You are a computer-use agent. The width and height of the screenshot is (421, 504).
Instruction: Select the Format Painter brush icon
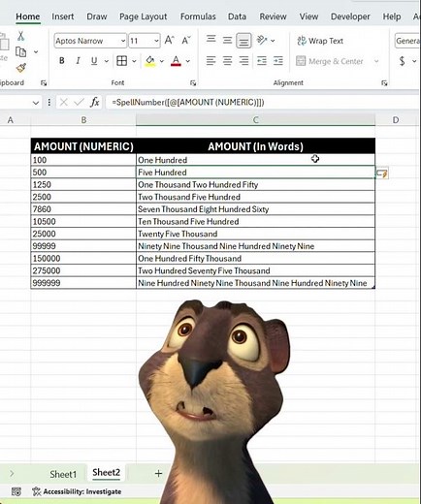pos(21,68)
